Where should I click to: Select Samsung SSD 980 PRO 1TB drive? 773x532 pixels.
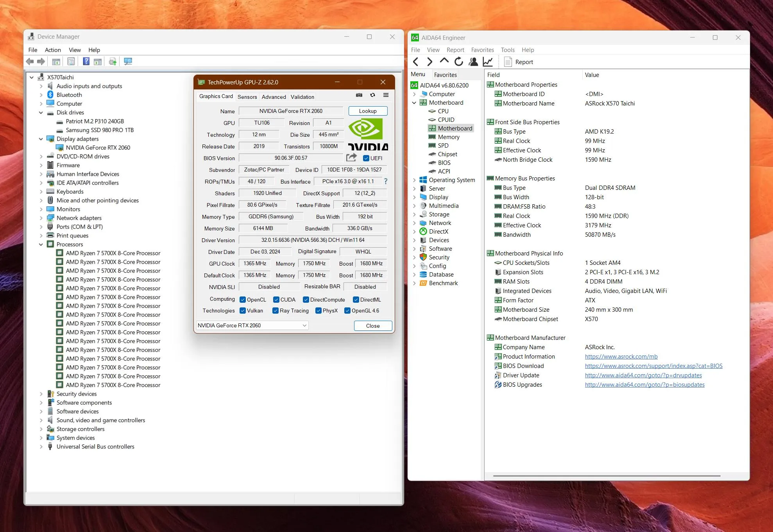click(100, 130)
